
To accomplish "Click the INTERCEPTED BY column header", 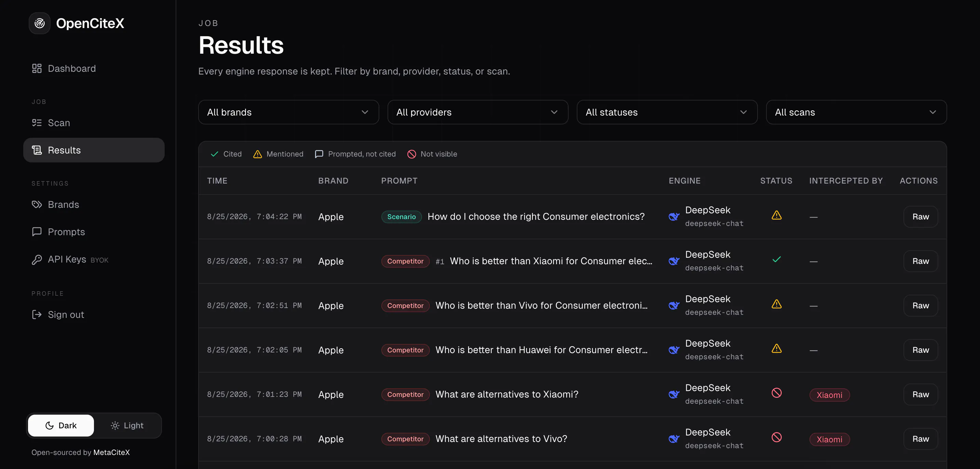I will 846,181.
